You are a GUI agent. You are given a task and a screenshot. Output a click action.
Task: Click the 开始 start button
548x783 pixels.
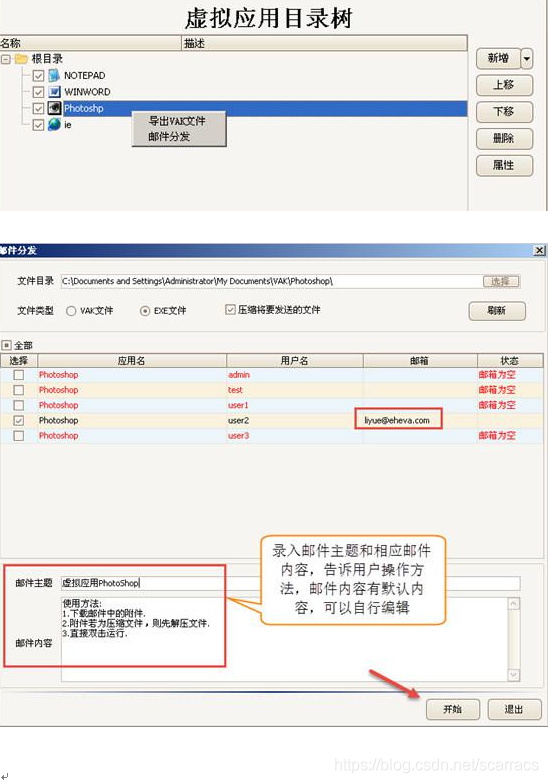[453, 710]
